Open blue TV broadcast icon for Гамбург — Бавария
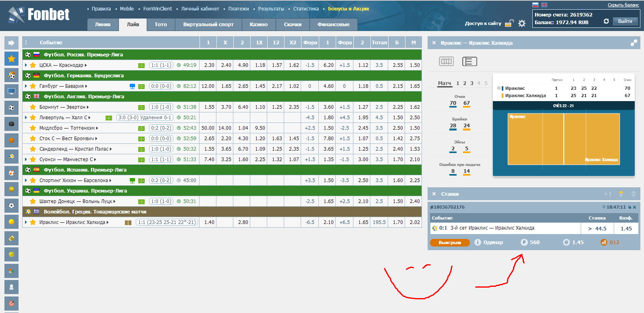The image size is (644, 313). [132, 86]
